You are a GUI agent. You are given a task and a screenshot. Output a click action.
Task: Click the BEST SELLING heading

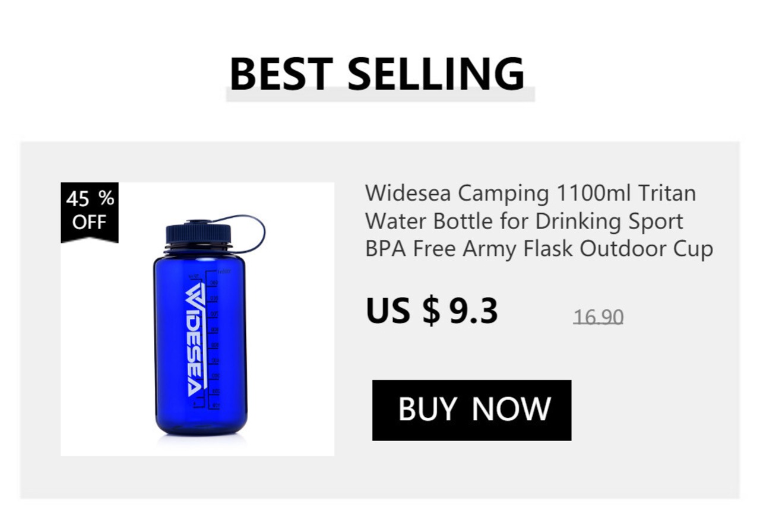point(377,74)
